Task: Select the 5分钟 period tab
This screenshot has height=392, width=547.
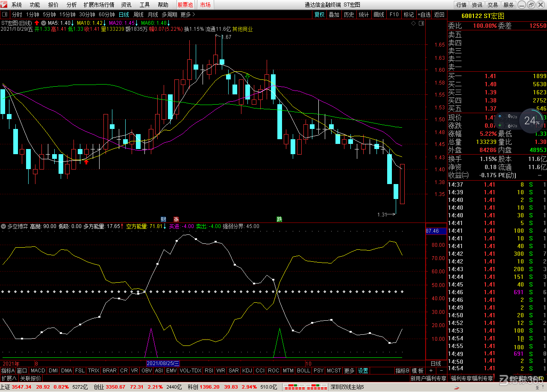Action: click(49, 15)
